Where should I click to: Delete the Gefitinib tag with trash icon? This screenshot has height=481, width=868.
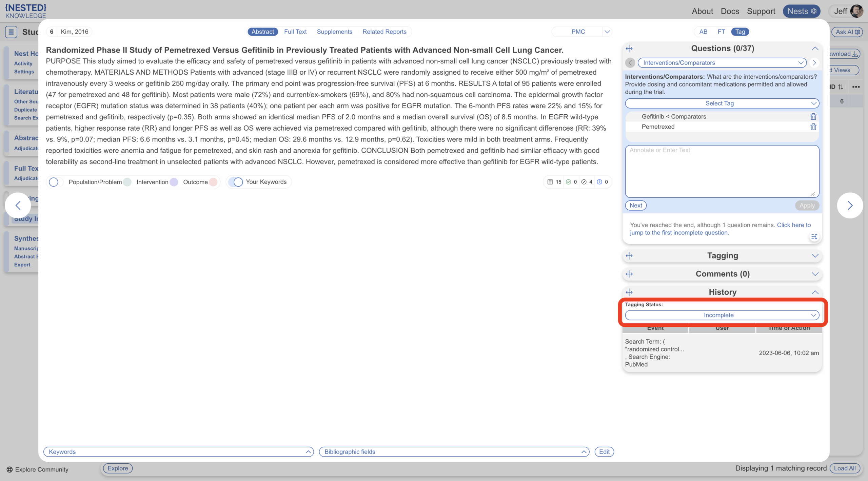(813, 117)
